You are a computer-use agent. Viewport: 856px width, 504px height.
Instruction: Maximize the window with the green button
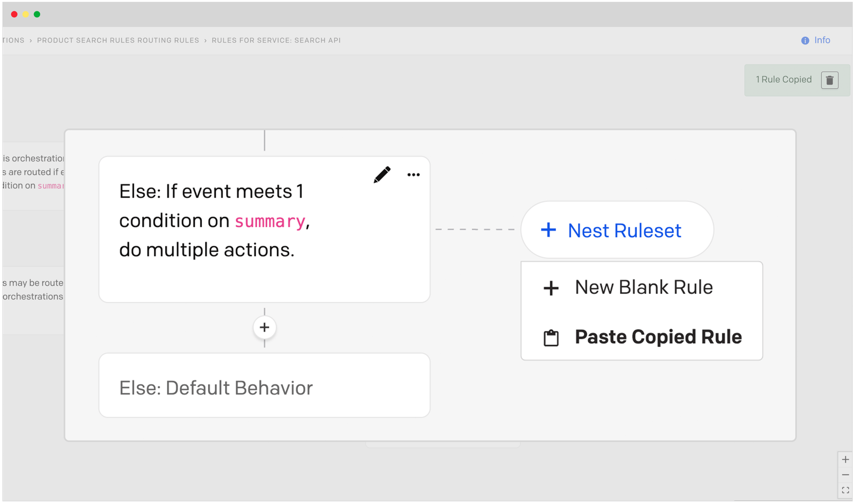(x=37, y=15)
